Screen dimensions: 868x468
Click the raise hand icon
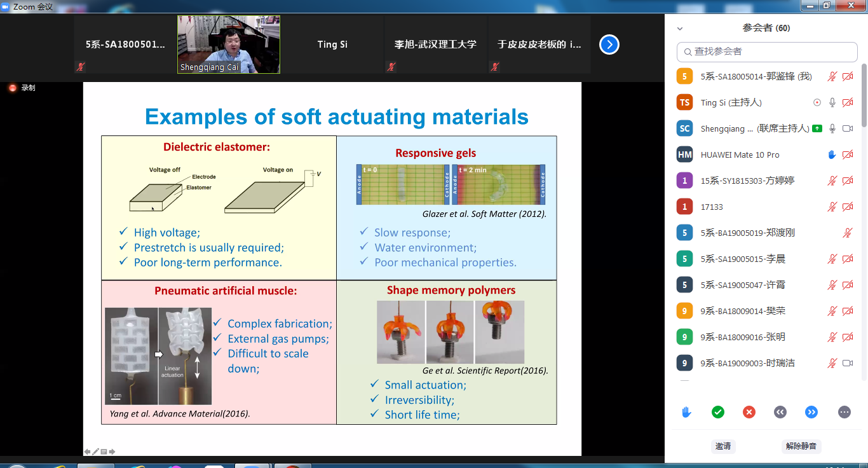point(686,412)
